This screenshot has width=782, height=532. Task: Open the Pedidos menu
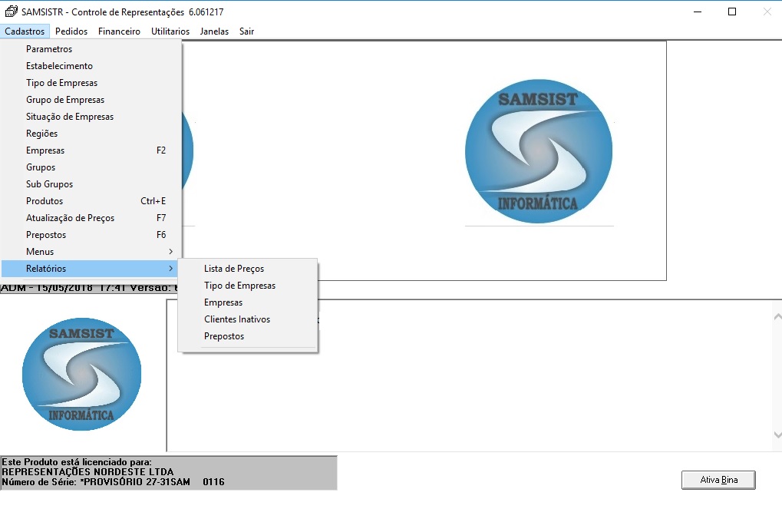(71, 31)
